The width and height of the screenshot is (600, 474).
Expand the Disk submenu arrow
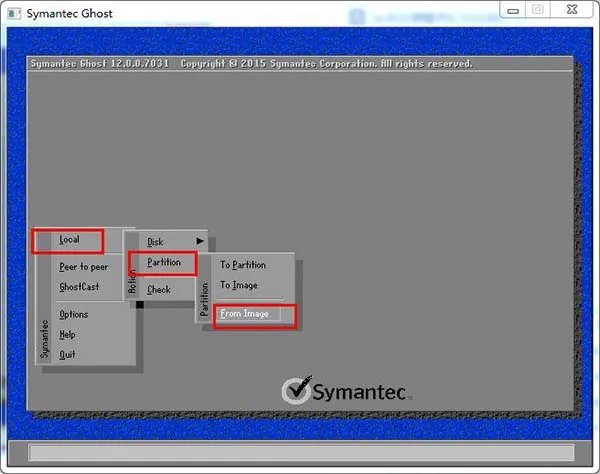(x=199, y=242)
